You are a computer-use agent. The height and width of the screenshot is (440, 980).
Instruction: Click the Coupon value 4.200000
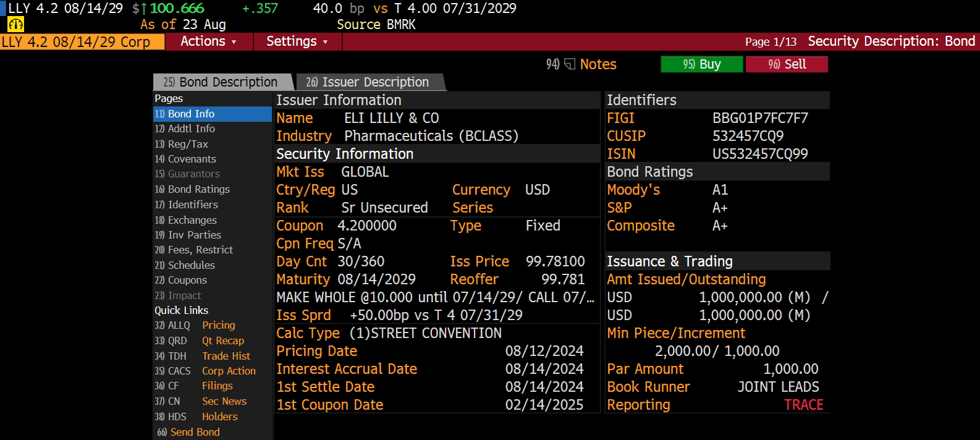tap(367, 226)
